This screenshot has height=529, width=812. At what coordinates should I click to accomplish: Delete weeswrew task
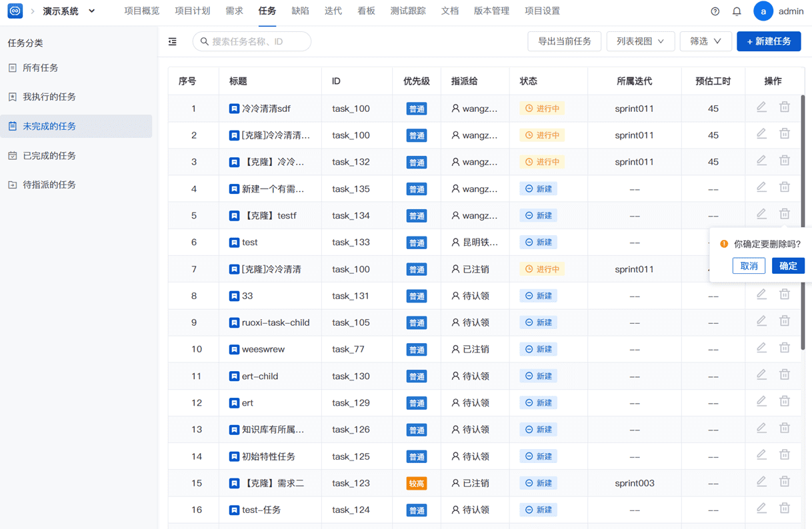[785, 348]
